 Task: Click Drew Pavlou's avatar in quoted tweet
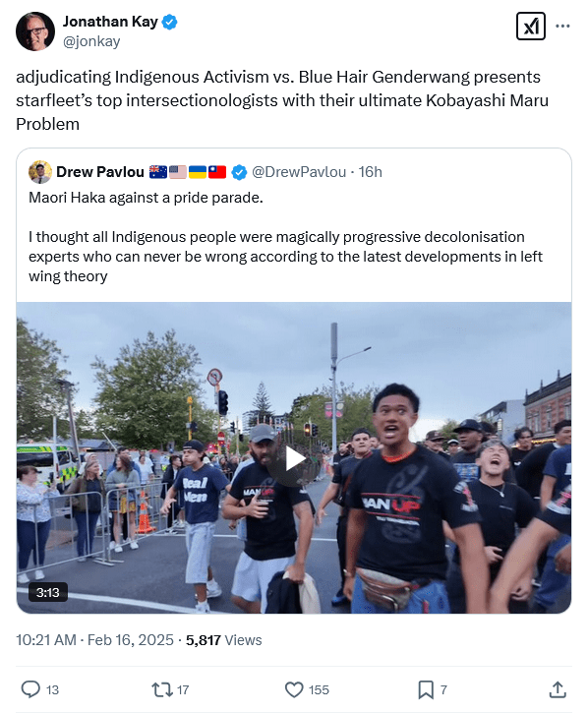coord(40,172)
